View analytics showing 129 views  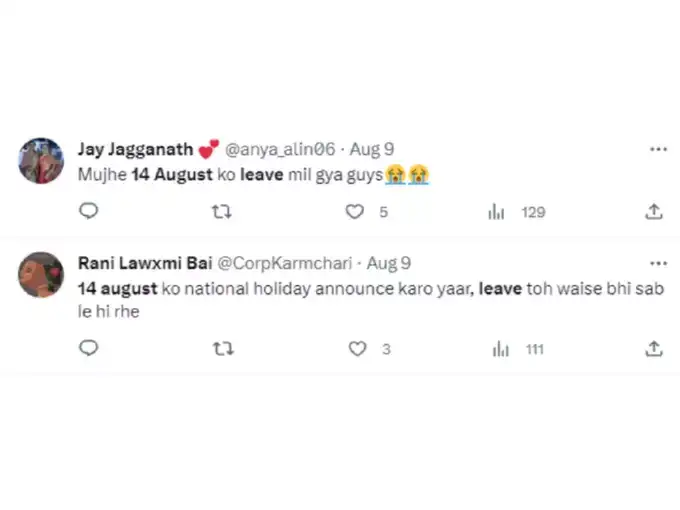(495, 211)
